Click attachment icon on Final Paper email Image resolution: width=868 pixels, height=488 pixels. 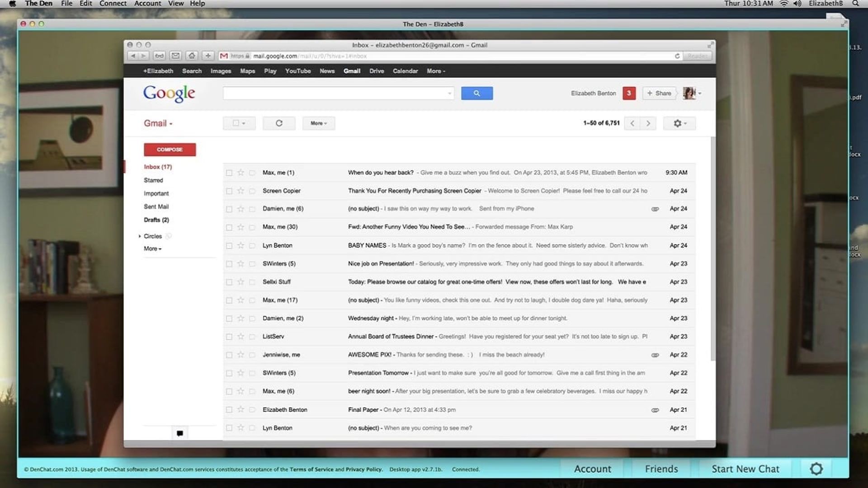pos(655,410)
